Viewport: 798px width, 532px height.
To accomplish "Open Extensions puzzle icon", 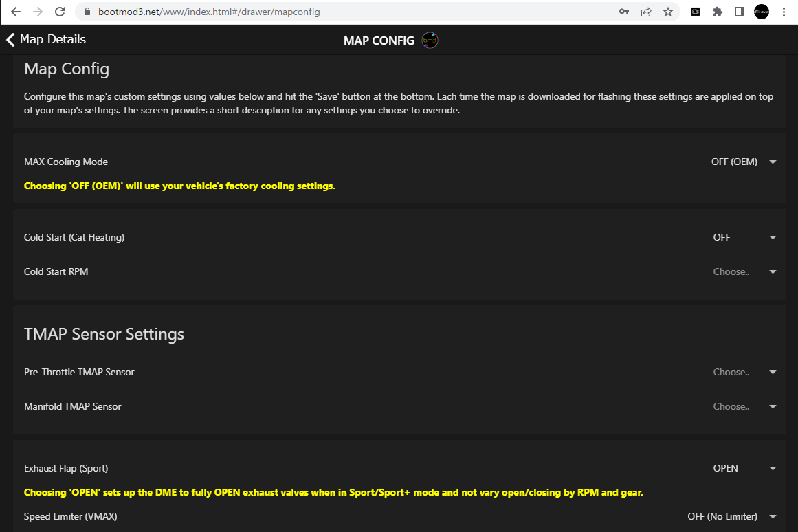I will click(718, 12).
